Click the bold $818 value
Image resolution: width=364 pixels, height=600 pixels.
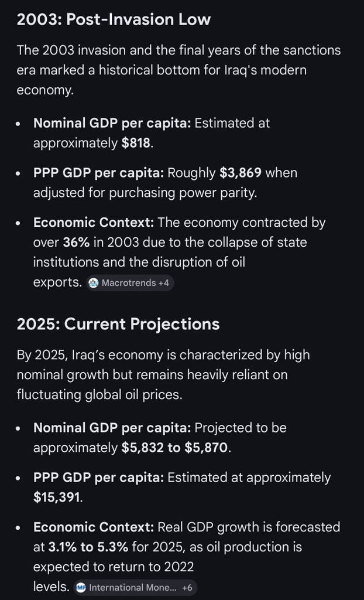pos(136,143)
